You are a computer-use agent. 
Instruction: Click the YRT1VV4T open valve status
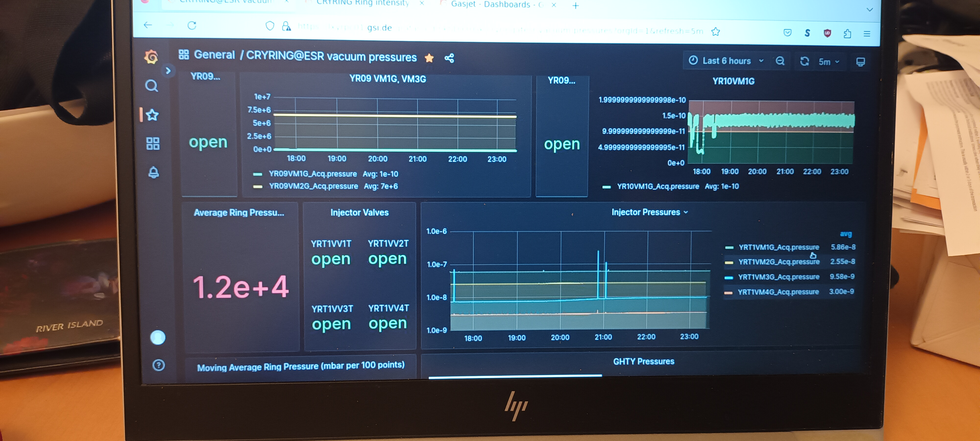[388, 324]
